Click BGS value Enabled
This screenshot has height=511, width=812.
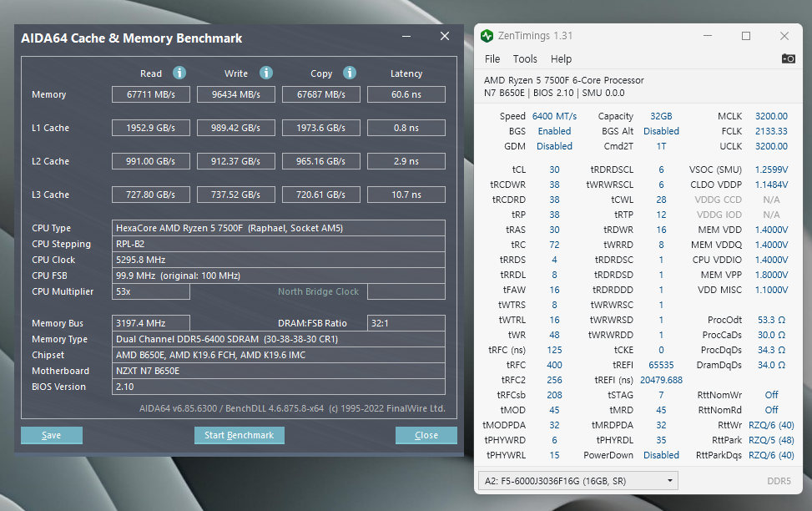554,131
